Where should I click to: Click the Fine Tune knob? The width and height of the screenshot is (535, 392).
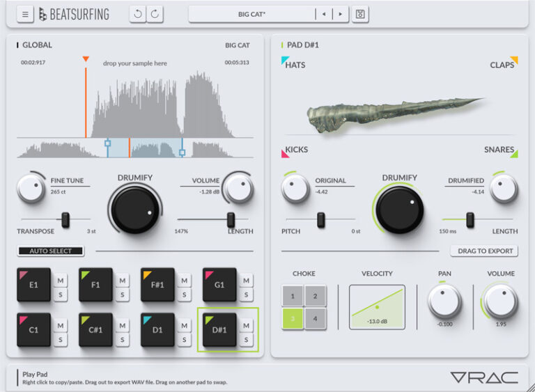coord(31,189)
